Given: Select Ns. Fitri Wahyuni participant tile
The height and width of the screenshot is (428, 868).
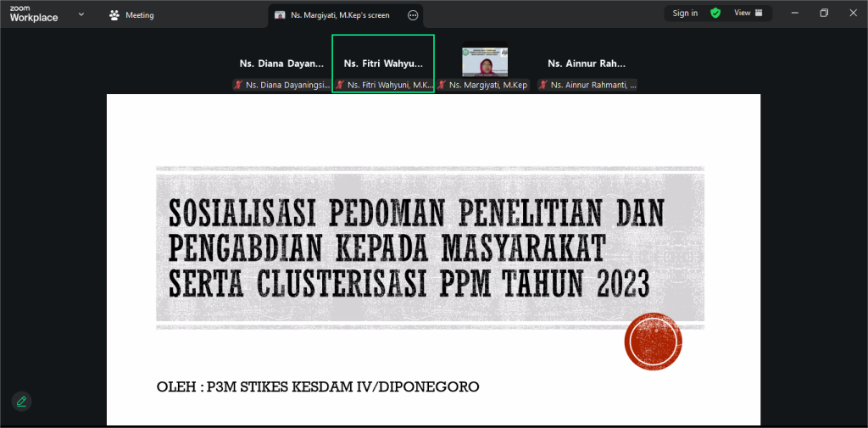Looking at the screenshot, I should [383, 64].
